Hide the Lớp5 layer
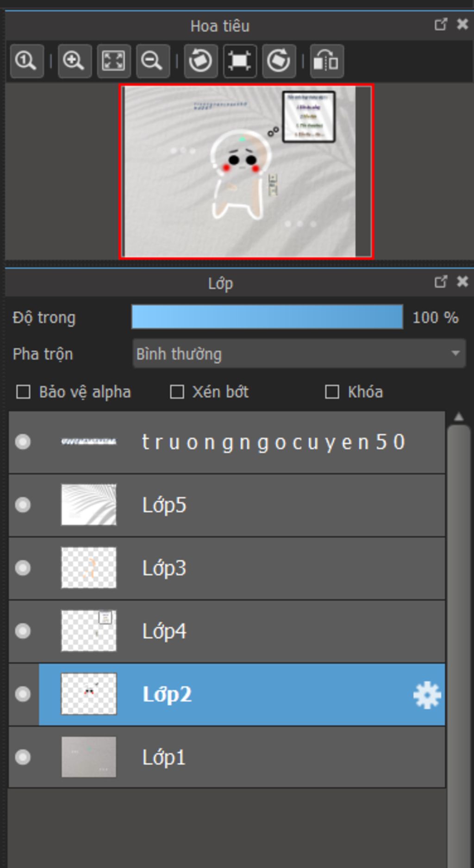 pos(23,505)
